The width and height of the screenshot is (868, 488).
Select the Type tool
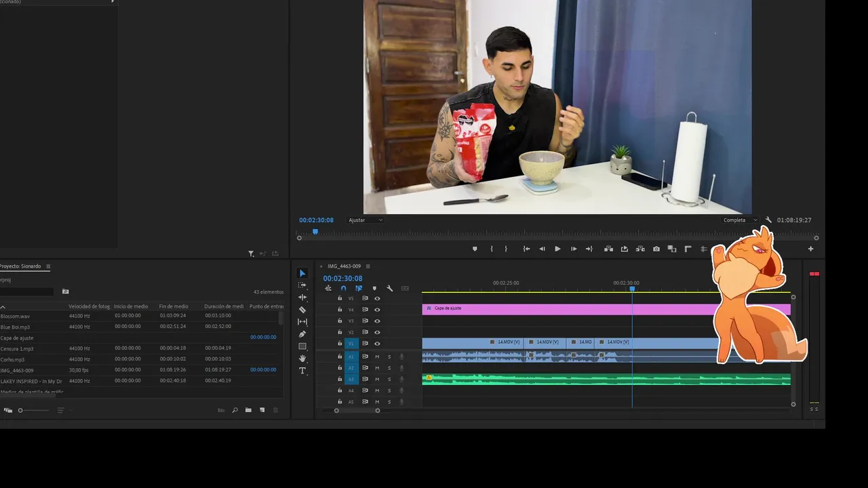[302, 371]
